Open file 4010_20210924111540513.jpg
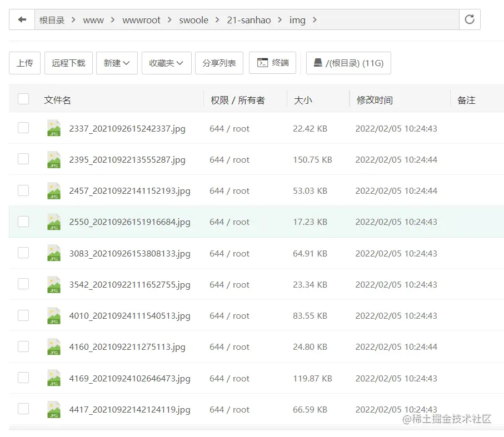Image resolution: width=504 pixels, height=437 pixels. (x=130, y=316)
